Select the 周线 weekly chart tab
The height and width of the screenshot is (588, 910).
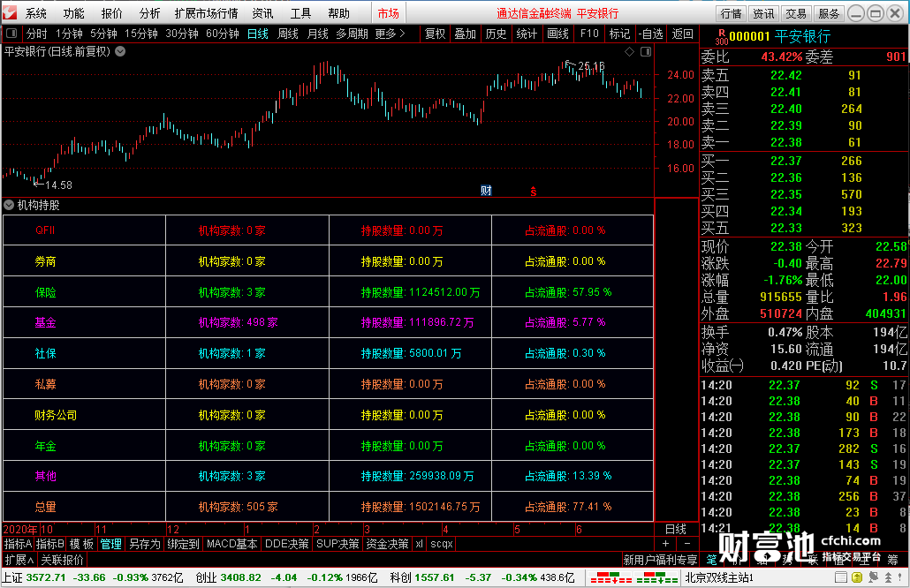(288, 34)
